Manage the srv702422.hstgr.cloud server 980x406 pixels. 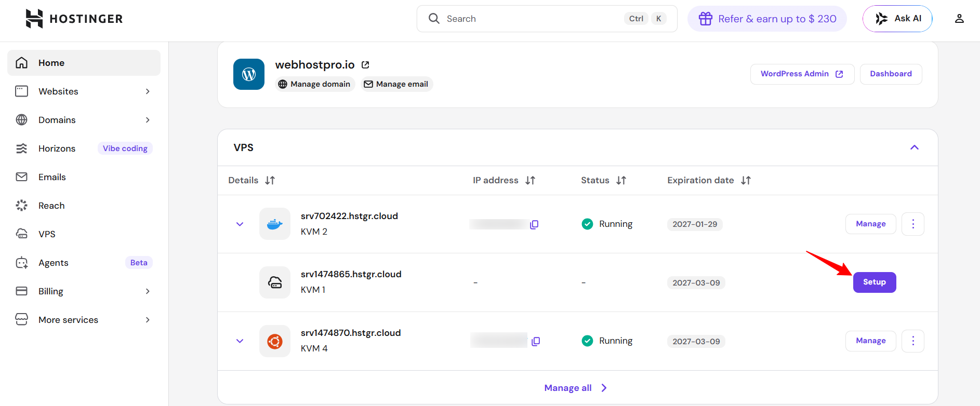coord(871,224)
